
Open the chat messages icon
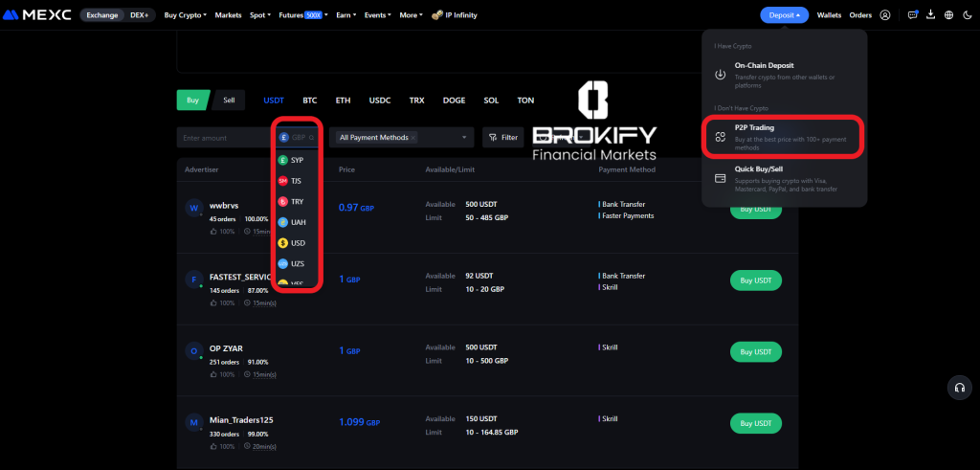tap(913, 15)
